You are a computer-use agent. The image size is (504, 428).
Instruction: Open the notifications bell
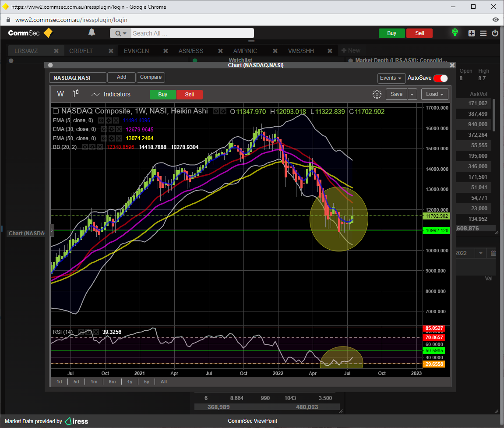pos(92,32)
